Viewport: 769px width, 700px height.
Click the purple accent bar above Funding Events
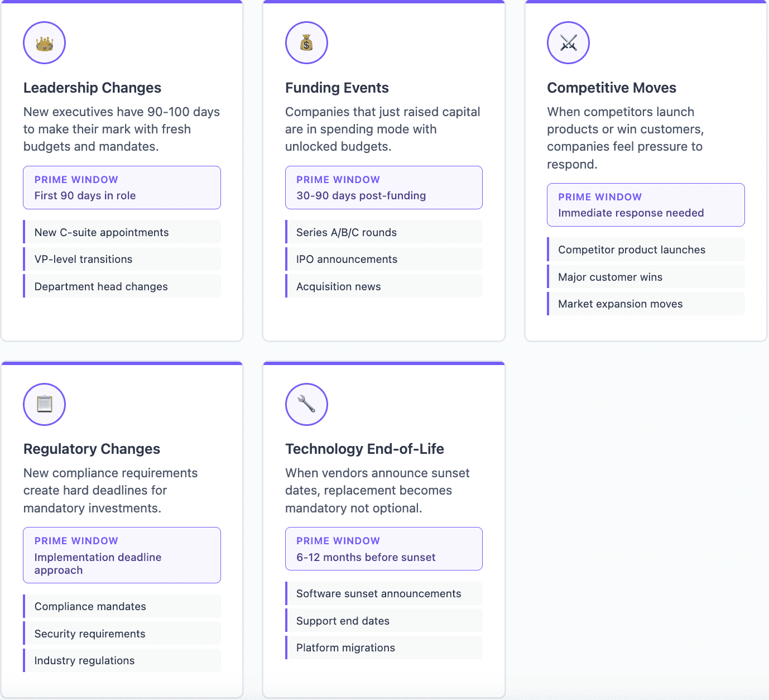(383, 2)
